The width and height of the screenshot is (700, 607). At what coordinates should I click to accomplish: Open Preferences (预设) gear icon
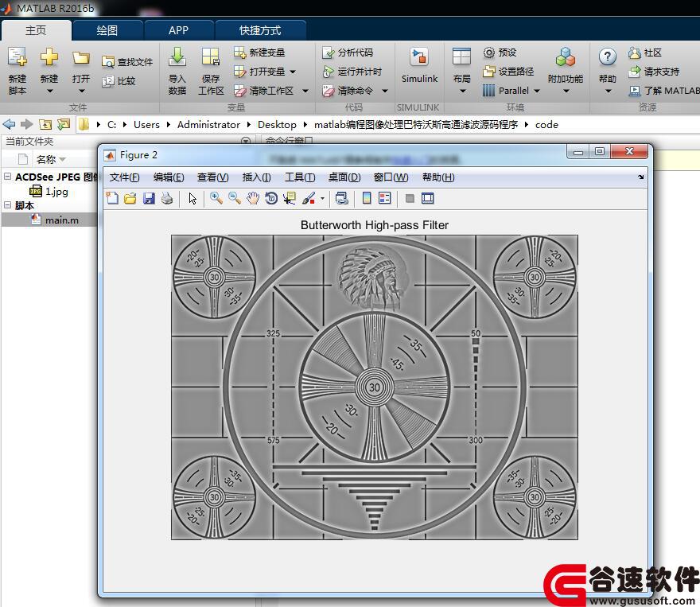point(489,53)
